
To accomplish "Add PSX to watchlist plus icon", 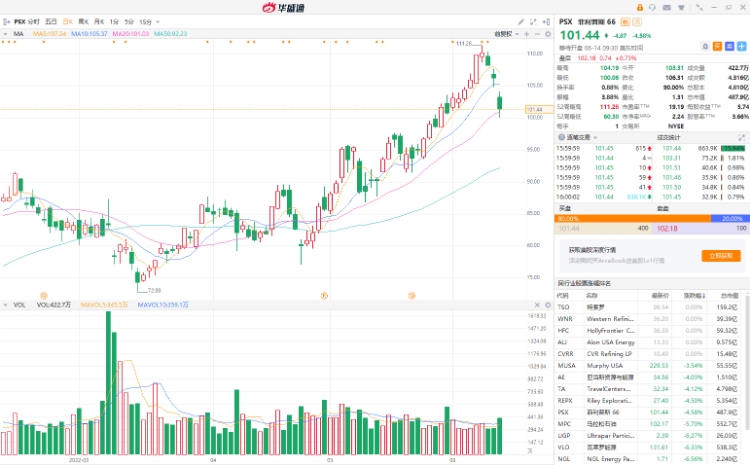I will click(742, 46).
